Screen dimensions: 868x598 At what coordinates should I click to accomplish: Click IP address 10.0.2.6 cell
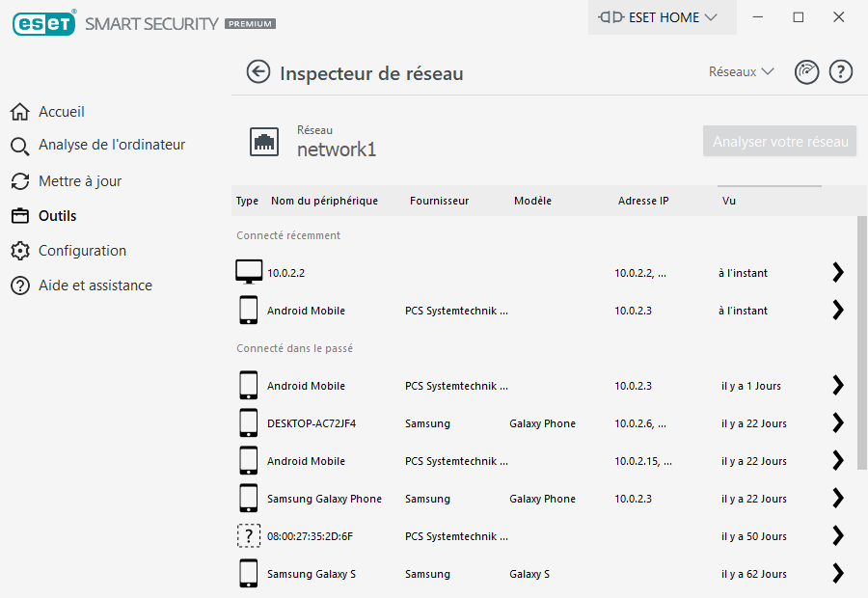tap(640, 423)
